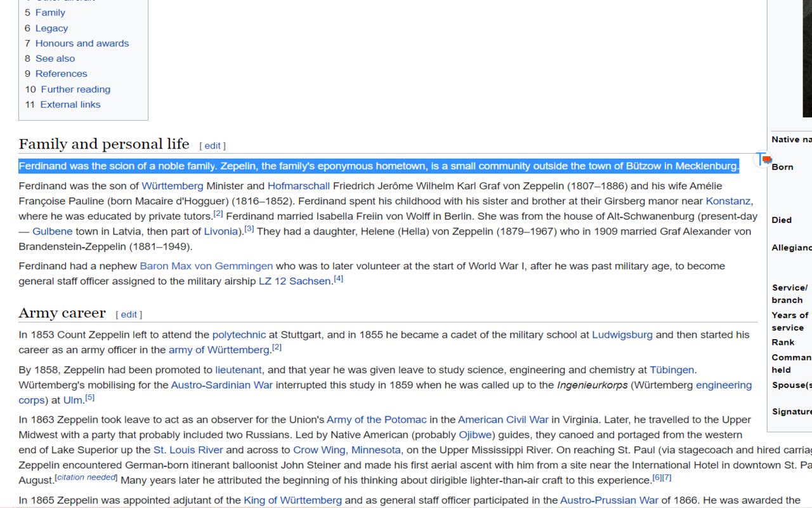Open citation footnote 4 after Sachsen
The height and width of the screenshot is (508, 812).
(338, 279)
